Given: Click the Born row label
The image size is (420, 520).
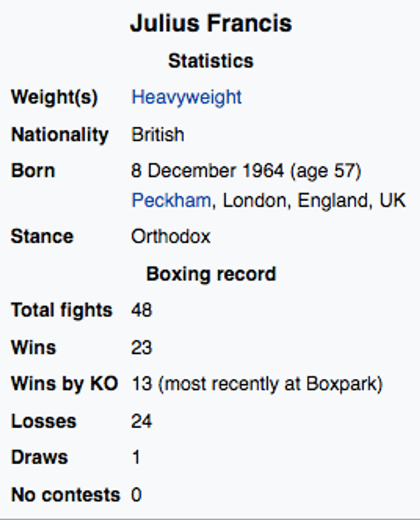Looking at the screenshot, I should coord(33,171).
